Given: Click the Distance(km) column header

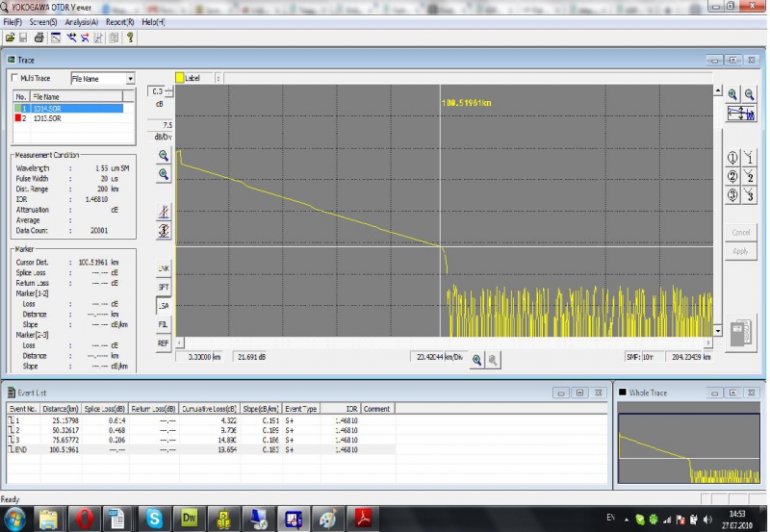Looking at the screenshot, I should click(x=61, y=409).
